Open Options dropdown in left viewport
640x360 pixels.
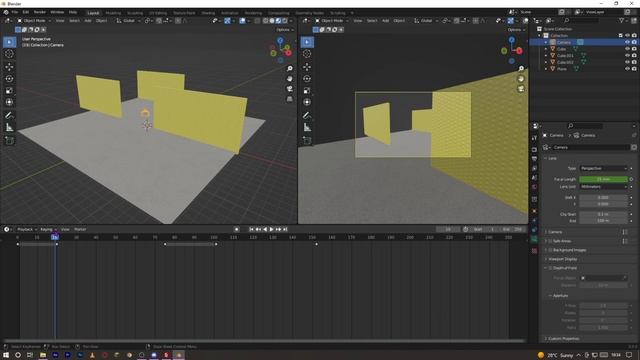(284, 30)
